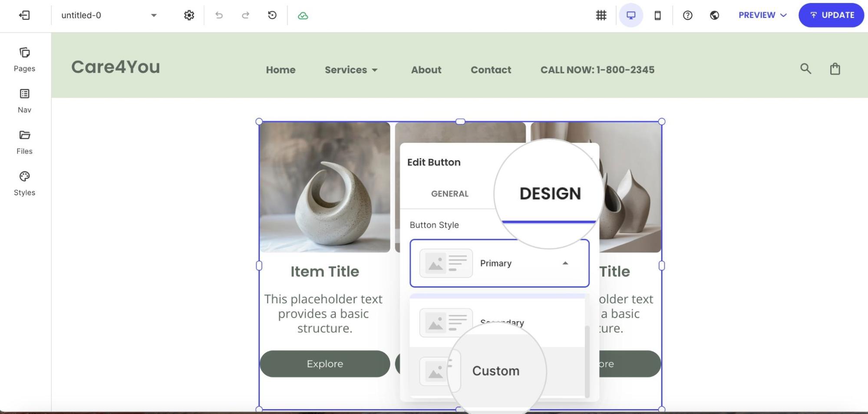Click the redo arrow icon

point(245,15)
